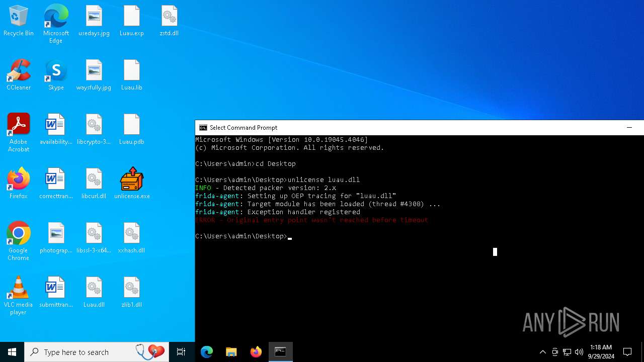This screenshot has height=362, width=644.
Task: Click the current C:\Users\admin\Desktop> prompt
Action: point(241,236)
